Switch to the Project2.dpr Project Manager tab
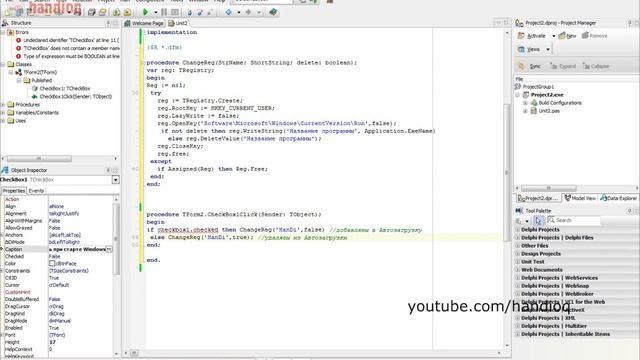The image size is (640, 360). pyautogui.click(x=538, y=198)
